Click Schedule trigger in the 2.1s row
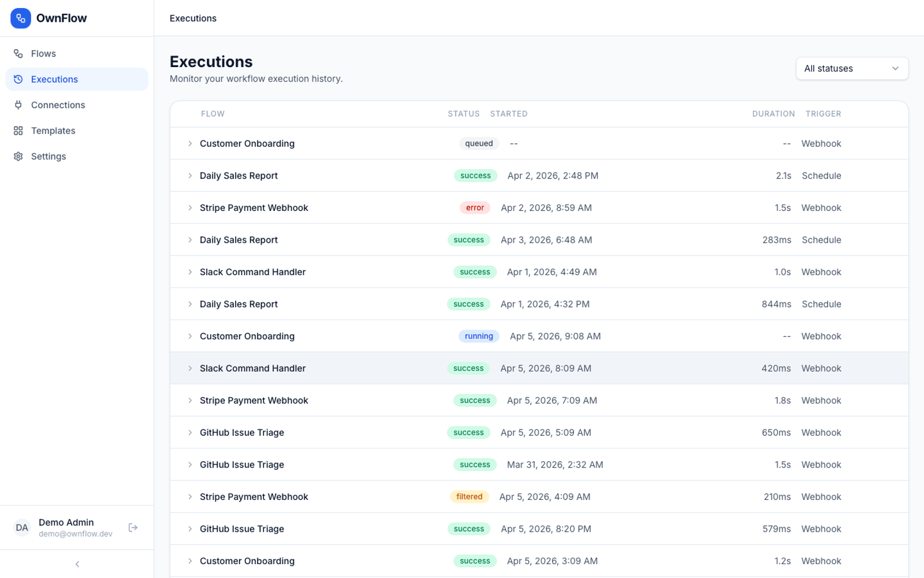 [x=821, y=176]
